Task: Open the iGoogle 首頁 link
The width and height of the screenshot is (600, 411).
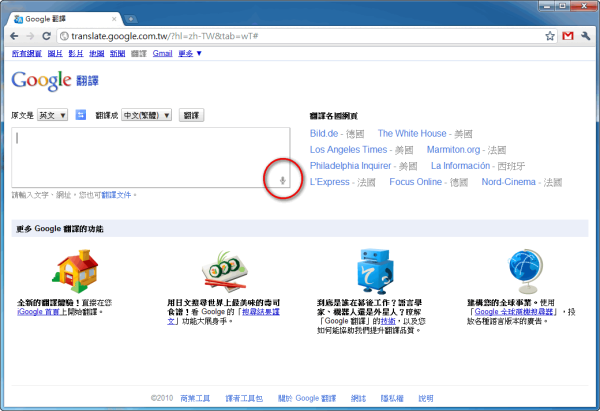Action: pos(38,312)
